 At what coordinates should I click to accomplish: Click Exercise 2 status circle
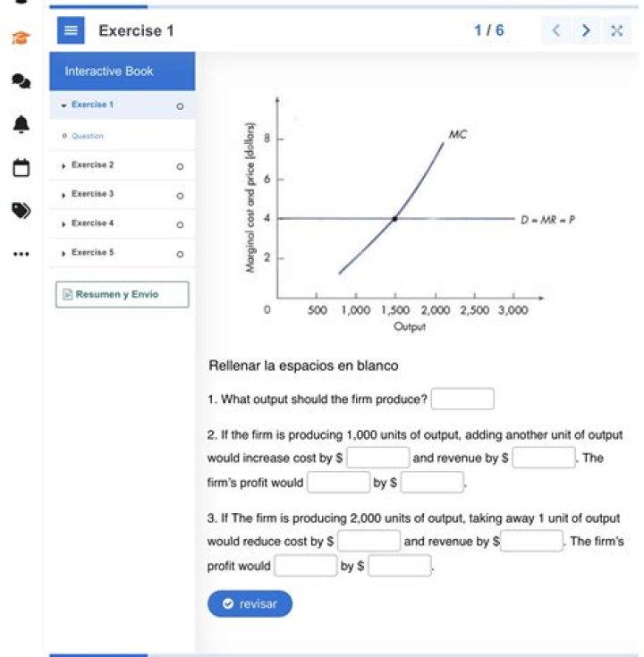[x=180, y=166]
